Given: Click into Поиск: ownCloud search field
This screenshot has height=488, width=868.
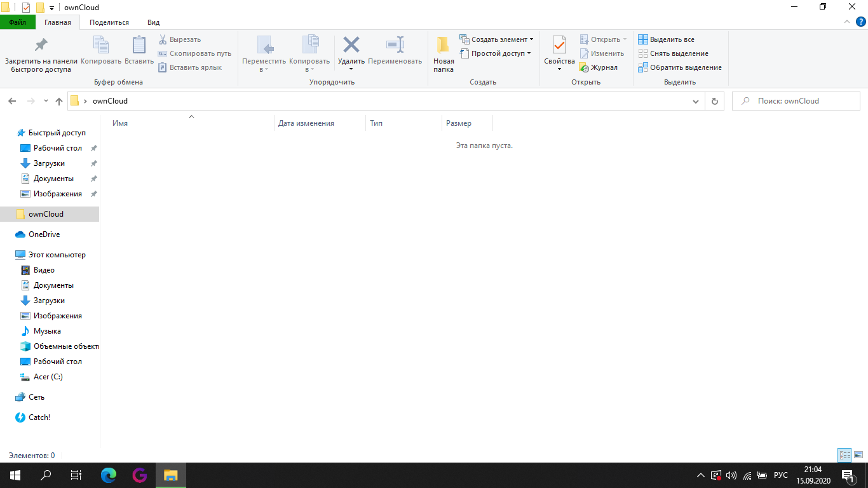Looking at the screenshot, I should pos(796,101).
